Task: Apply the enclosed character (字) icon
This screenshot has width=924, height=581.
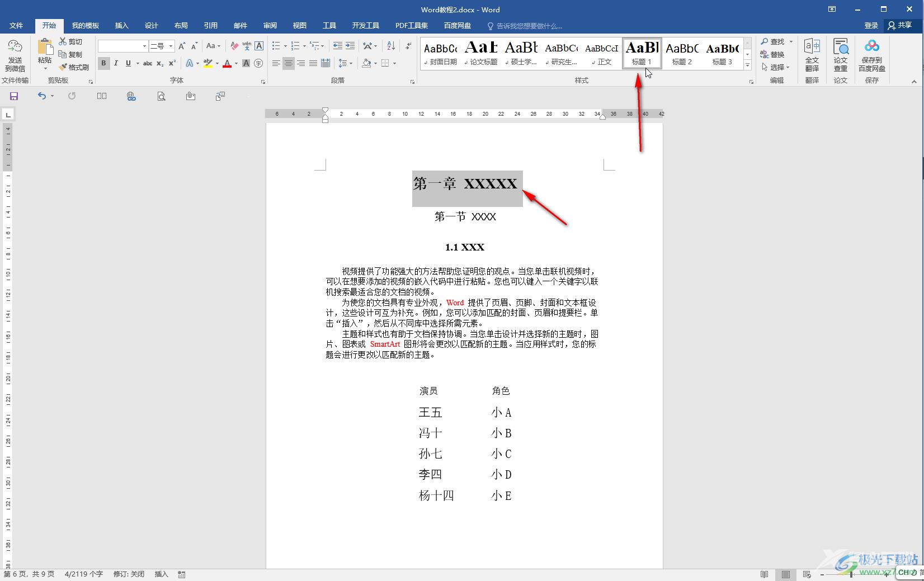Action: [x=258, y=63]
